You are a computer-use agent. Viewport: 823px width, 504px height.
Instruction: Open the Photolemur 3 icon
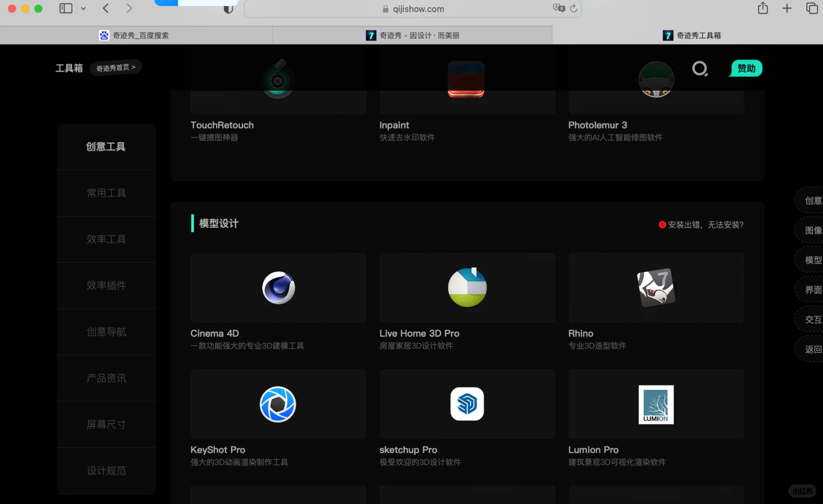(x=656, y=79)
